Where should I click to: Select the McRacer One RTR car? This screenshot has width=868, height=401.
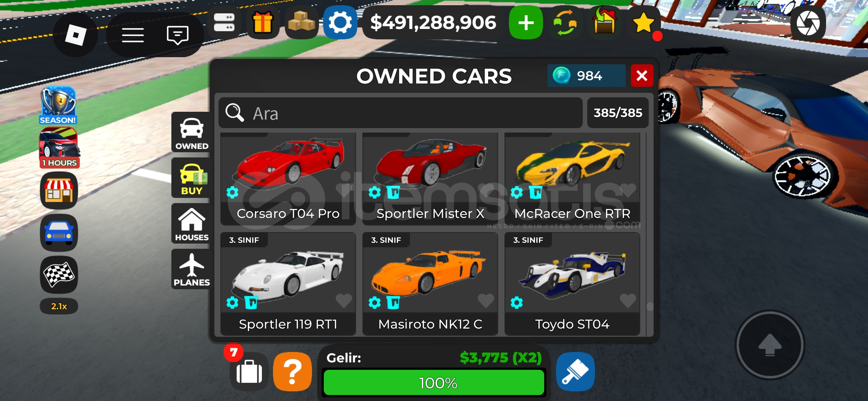click(572, 179)
